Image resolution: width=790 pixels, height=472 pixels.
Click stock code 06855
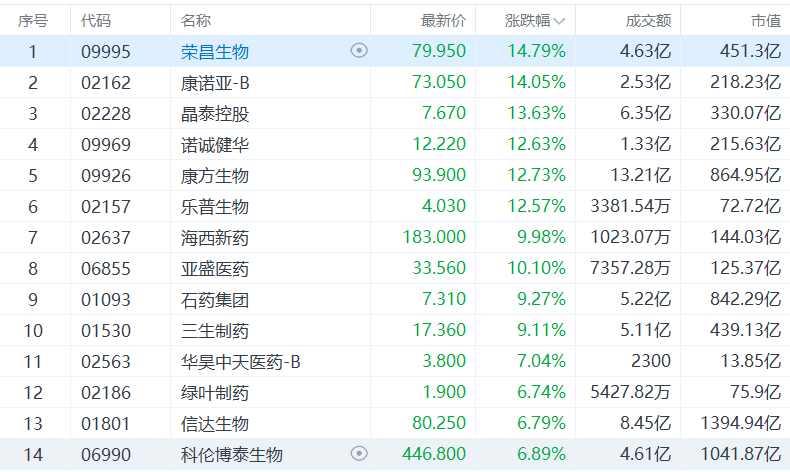(106, 269)
